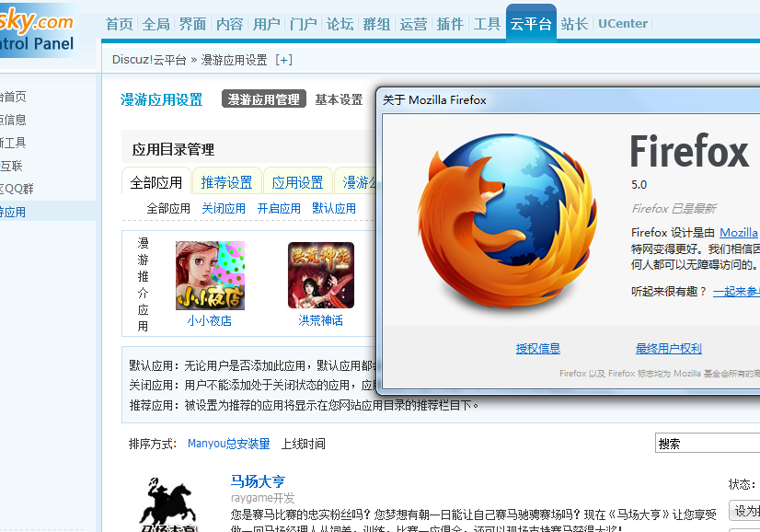Click the 全部应用 filter text
Screen dimensions: 760x532
click(x=168, y=209)
